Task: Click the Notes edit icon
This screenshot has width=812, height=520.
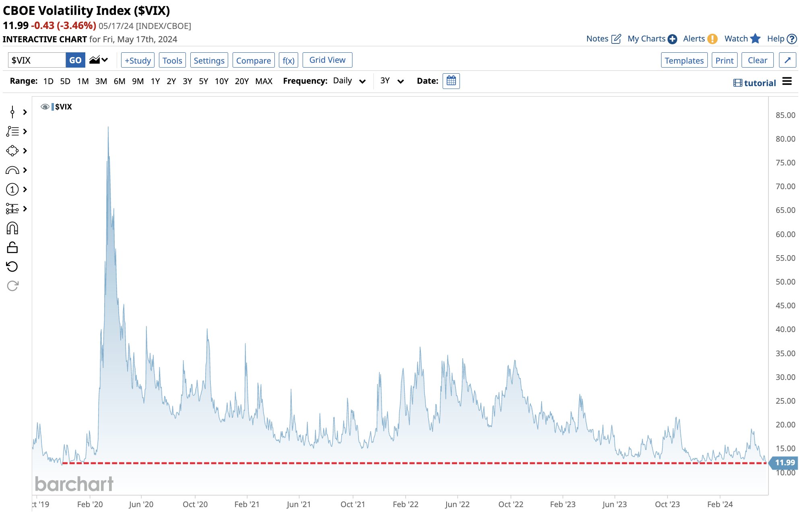Action: pyautogui.click(x=616, y=39)
